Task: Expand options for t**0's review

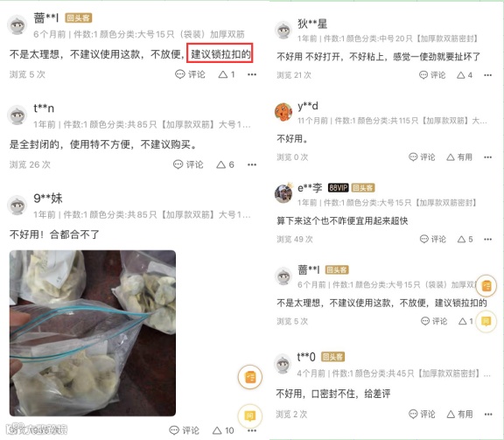Action: [488, 415]
